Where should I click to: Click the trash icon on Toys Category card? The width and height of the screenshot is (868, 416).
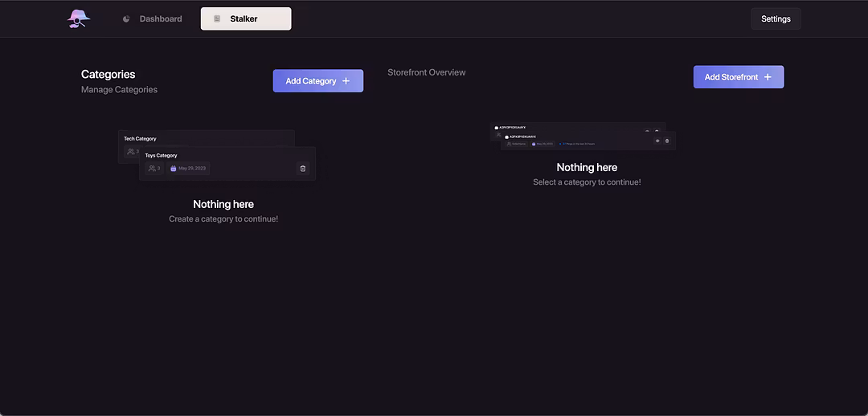[x=303, y=169]
